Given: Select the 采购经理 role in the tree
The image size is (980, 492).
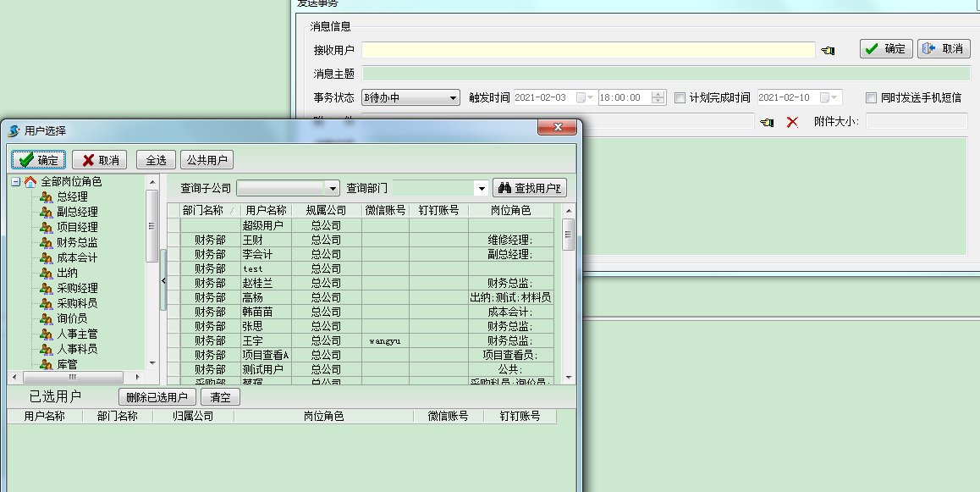Looking at the screenshot, I should 76,289.
